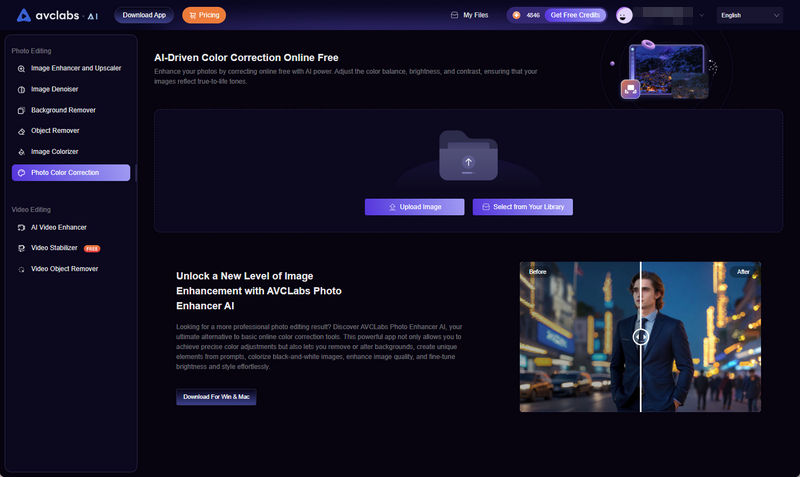Click the My Files folder icon
This screenshot has width=800, height=477.
click(x=455, y=15)
